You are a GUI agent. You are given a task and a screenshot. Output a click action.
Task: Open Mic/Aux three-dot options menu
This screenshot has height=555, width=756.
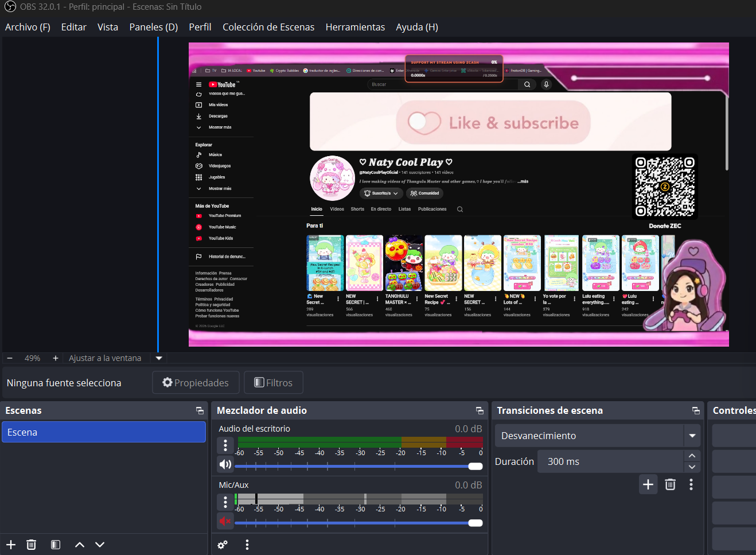[225, 502]
